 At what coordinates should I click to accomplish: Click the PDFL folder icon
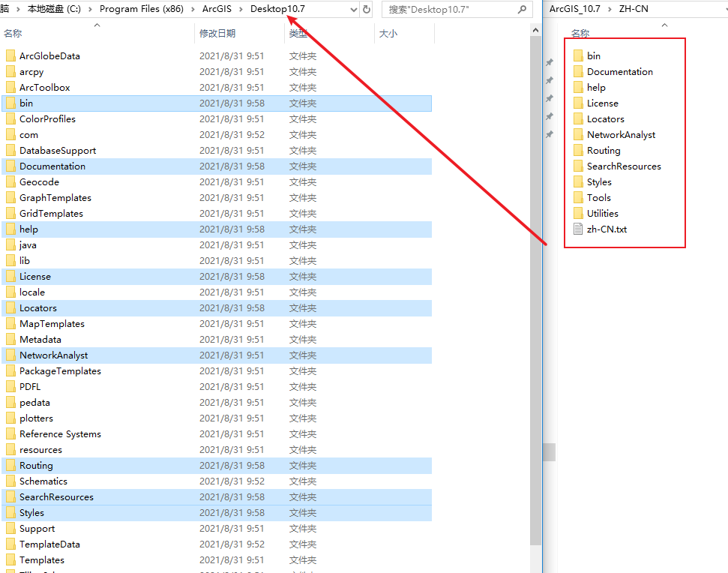pos(10,387)
